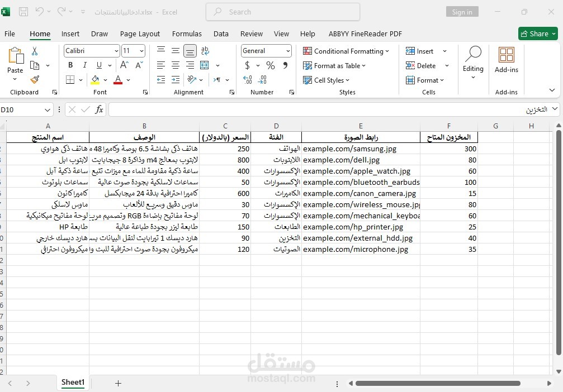Screen dimensions: 563x392
Task: Open the Calibri font name dropdown
Action: [116, 51]
